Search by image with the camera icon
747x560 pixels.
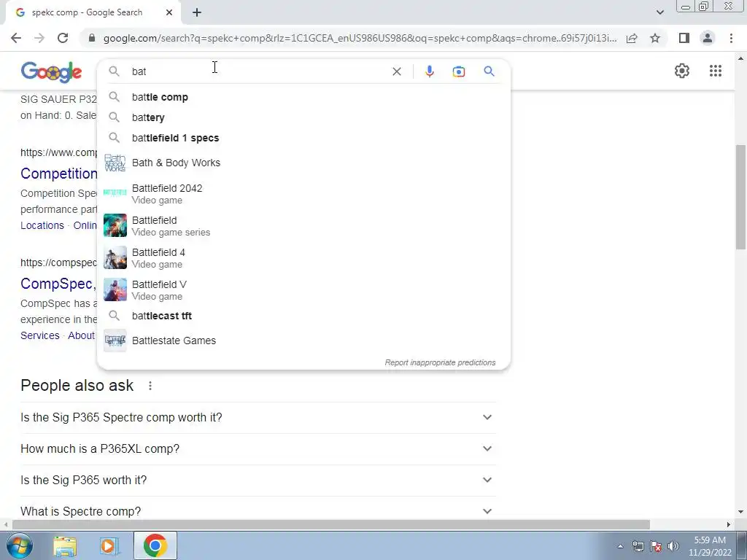(459, 71)
